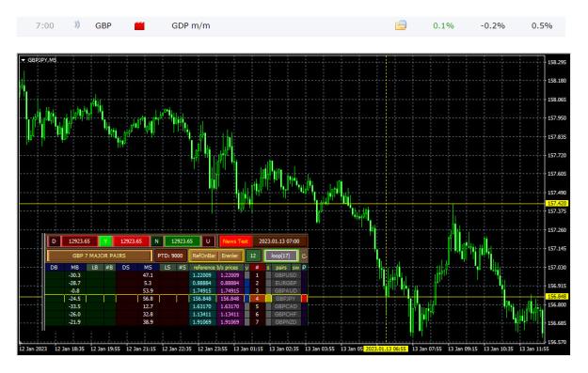Click the button right of RefOnBar
The height and width of the screenshot is (373, 588).
coord(230,256)
